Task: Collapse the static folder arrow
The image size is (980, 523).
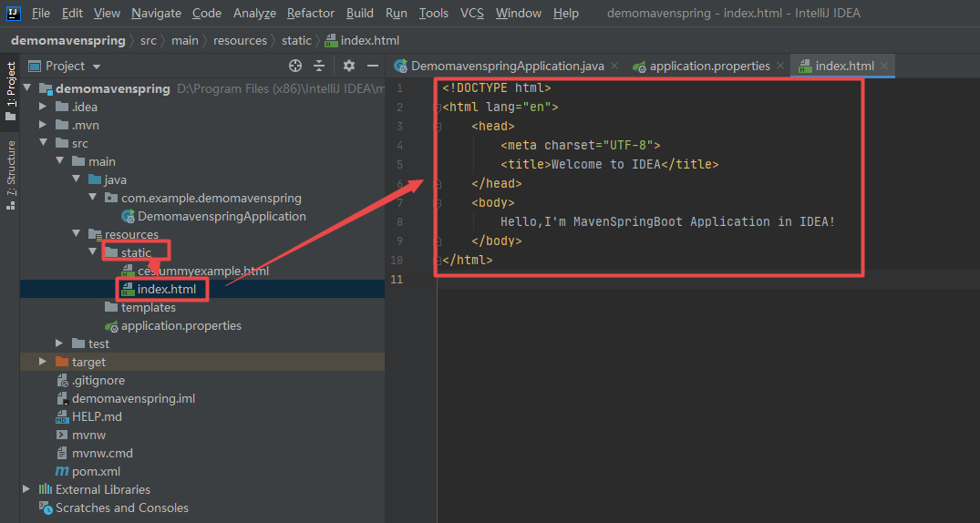Action: (92, 252)
